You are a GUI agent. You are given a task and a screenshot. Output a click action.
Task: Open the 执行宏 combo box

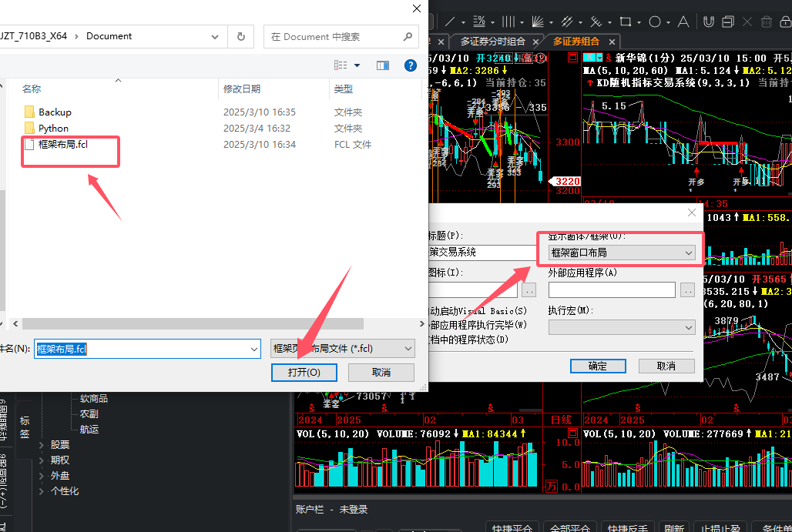click(x=623, y=327)
